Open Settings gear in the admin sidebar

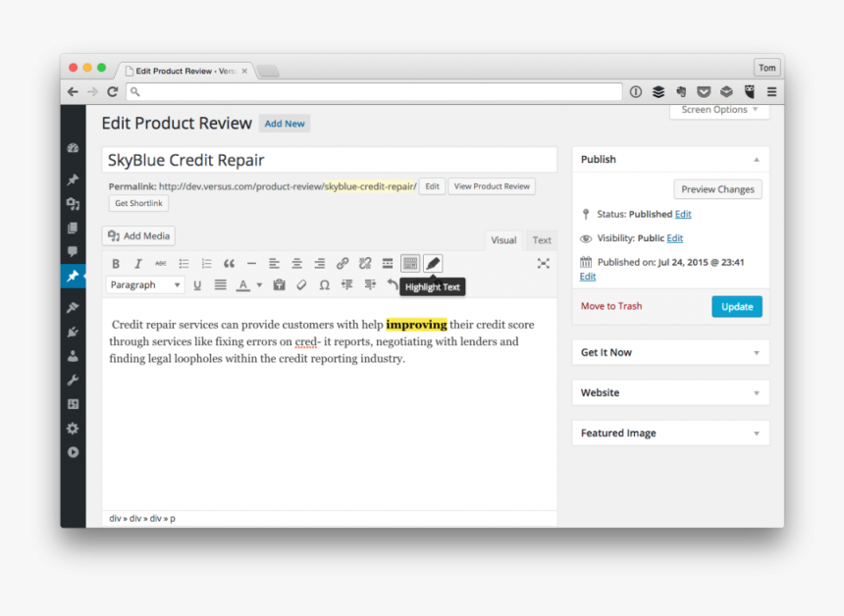74,429
